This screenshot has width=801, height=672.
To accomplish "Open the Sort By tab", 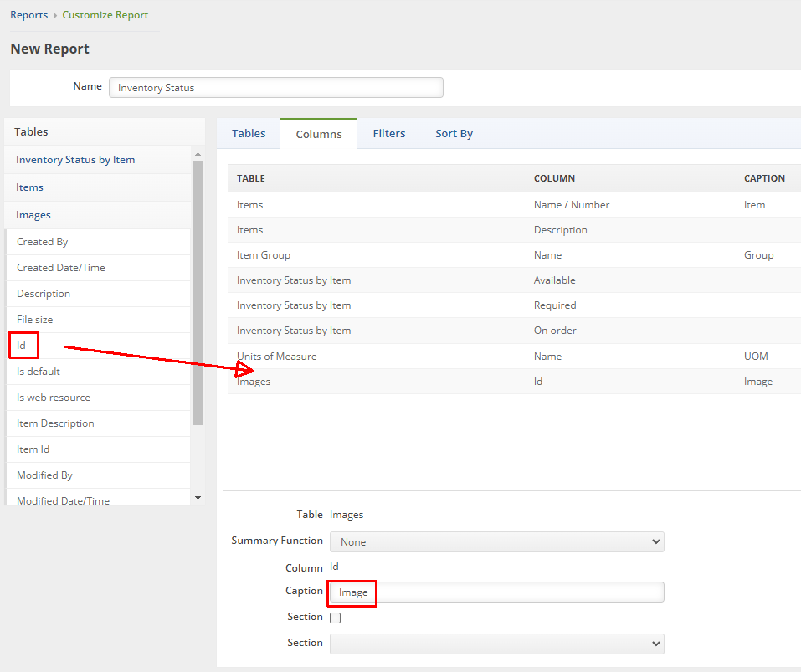I will coord(454,133).
